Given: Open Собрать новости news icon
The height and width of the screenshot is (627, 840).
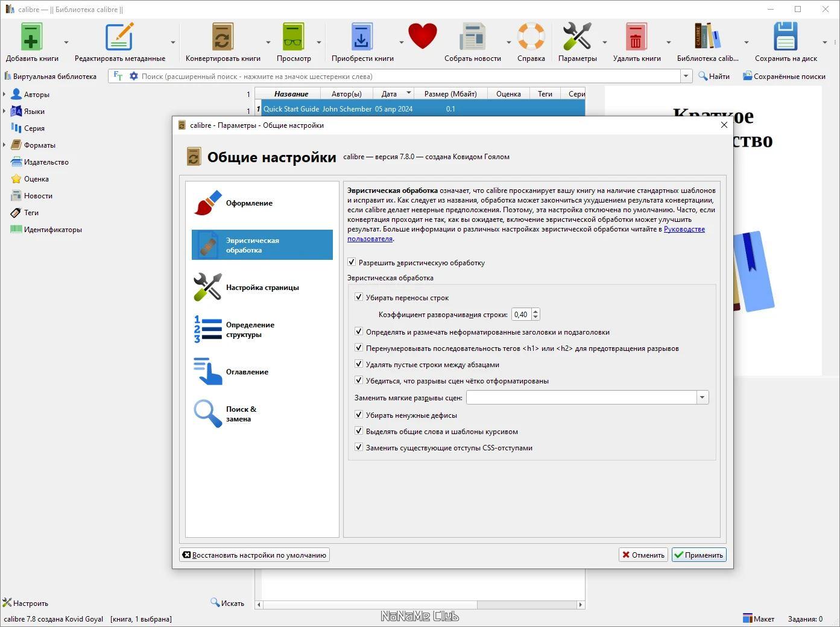Looking at the screenshot, I should coord(472,37).
